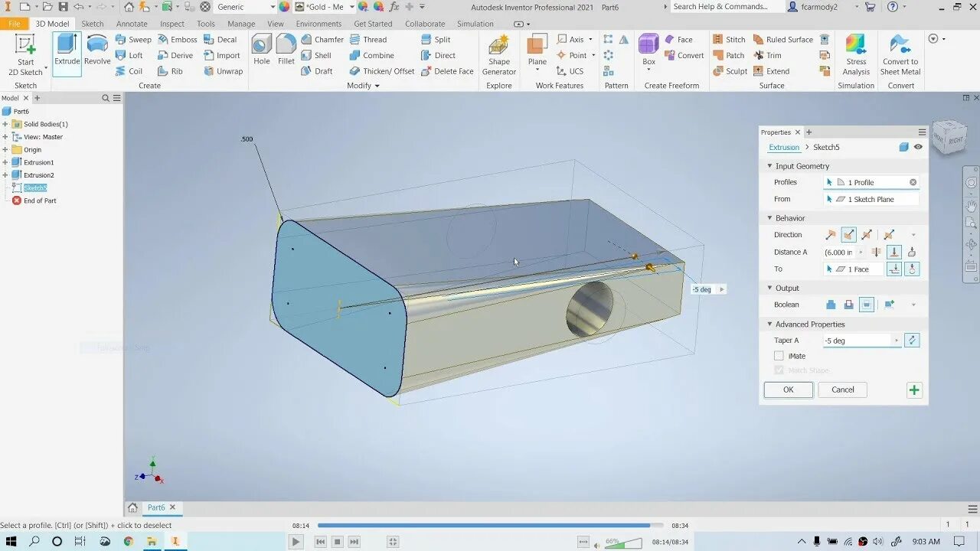Toggle the eye visibility icon in Properties panel
The height and width of the screenshot is (551, 980).
(918, 147)
